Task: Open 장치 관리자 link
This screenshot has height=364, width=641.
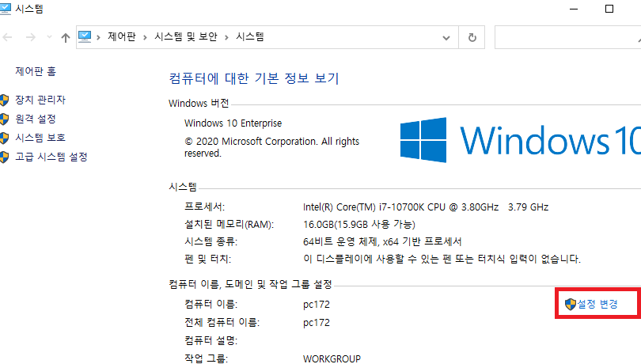Action: coord(40,100)
